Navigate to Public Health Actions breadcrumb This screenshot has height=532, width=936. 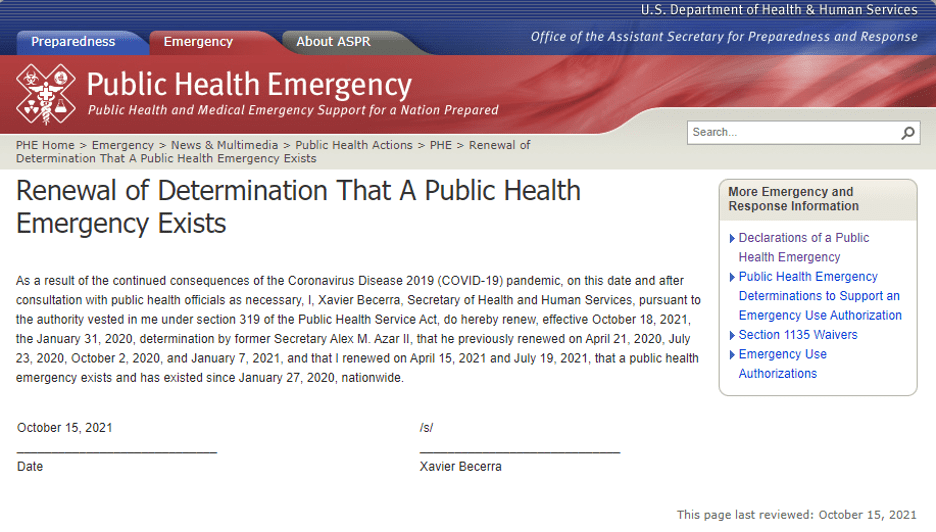[354, 145]
